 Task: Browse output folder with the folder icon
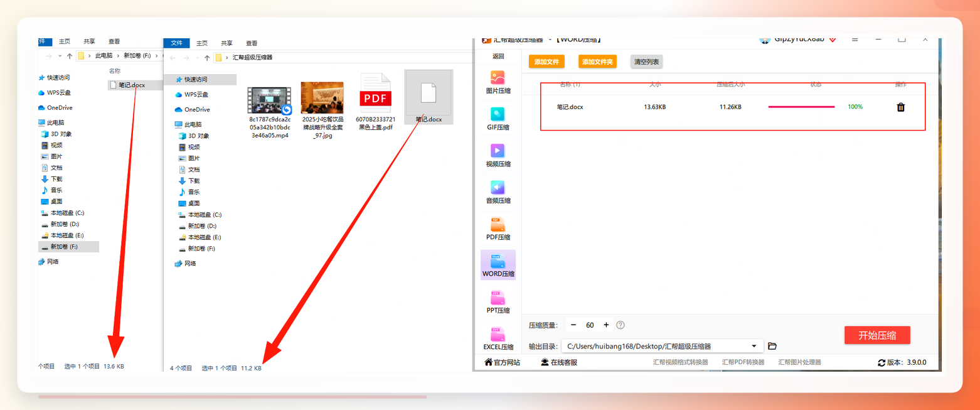point(772,346)
